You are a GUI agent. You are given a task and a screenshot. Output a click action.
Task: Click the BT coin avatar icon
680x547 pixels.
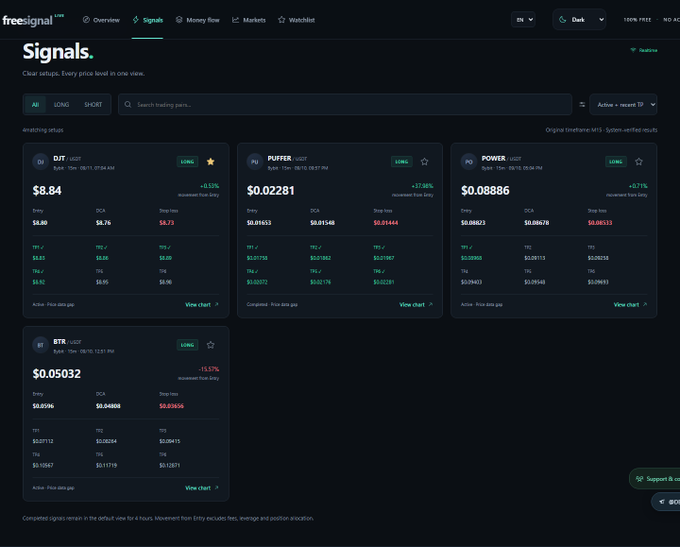[x=40, y=345]
